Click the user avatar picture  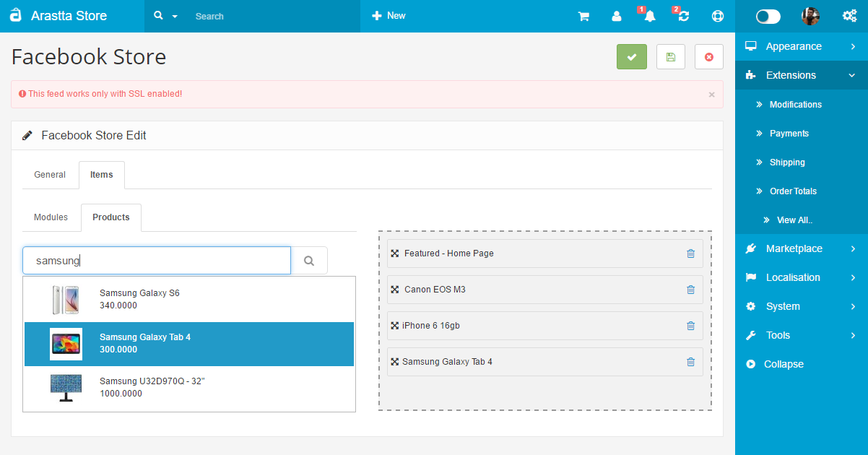point(810,16)
